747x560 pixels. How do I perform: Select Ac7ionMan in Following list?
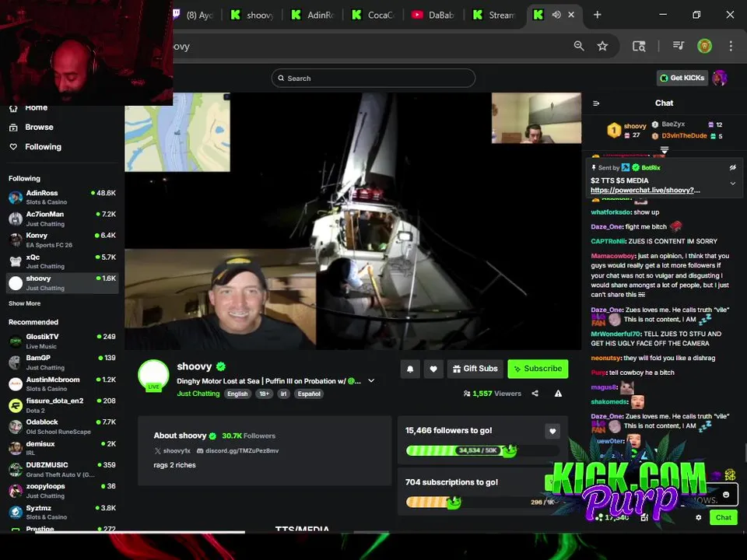(62, 219)
